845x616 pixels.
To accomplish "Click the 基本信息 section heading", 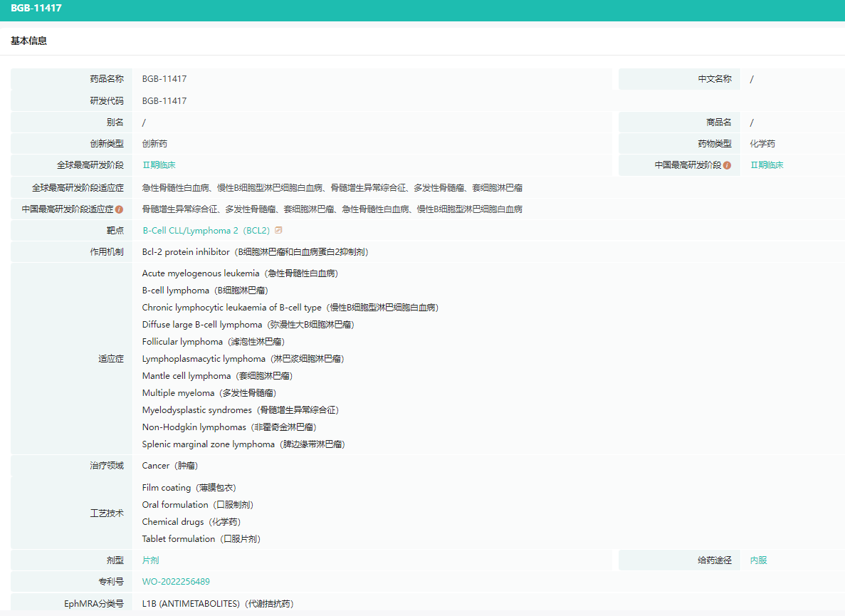I will tap(28, 41).
